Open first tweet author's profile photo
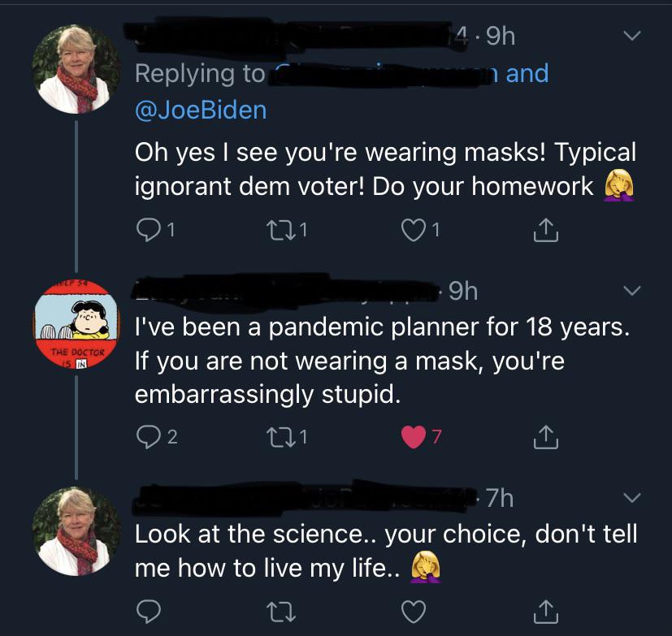672x636 pixels. pyautogui.click(x=76, y=68)
